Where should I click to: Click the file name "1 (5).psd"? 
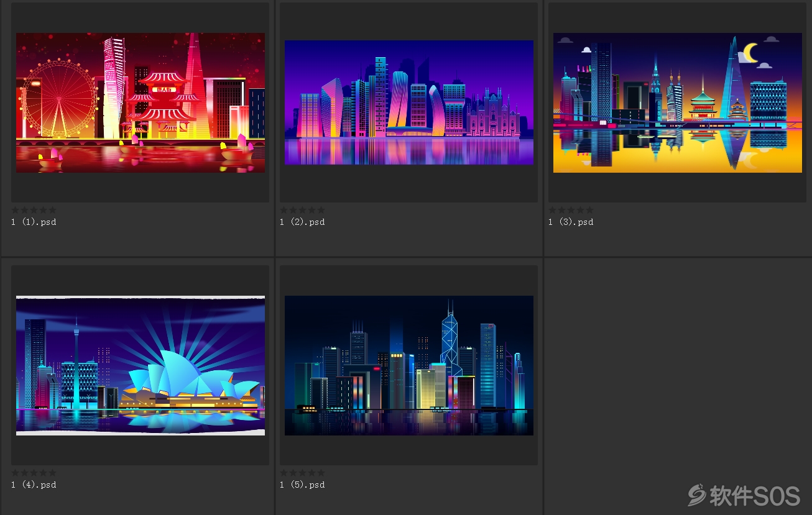point(302,485)
